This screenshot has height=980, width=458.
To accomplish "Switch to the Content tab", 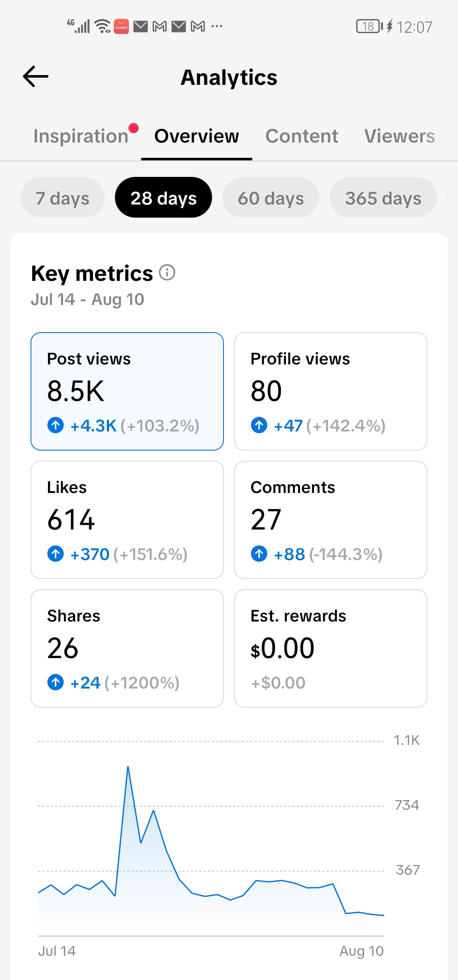I will 302,136.
